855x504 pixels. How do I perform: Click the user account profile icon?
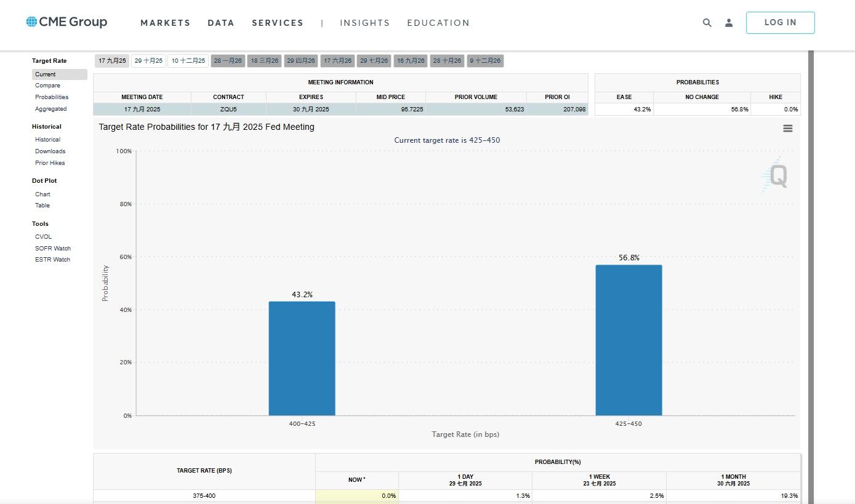point(729,23)
